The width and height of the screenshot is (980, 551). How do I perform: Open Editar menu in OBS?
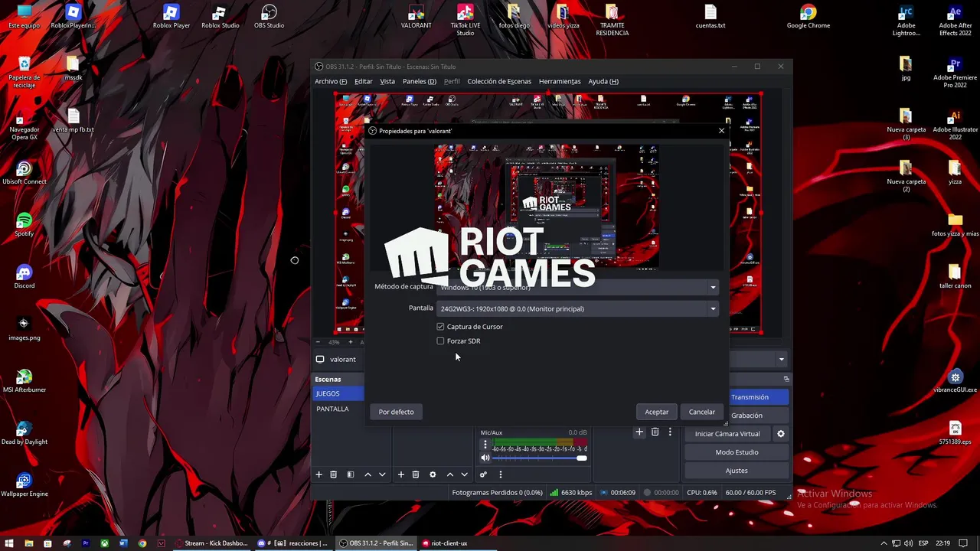pos(364,81)
